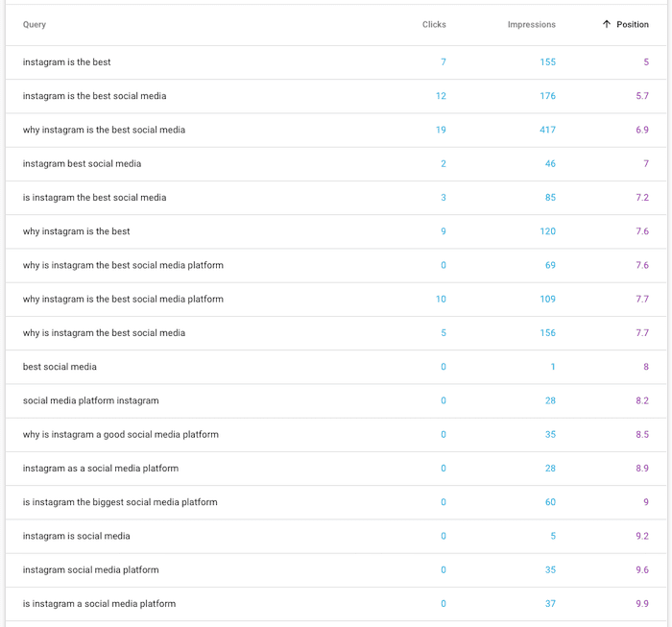
Task: Select query 'instagram is the best'
Action: click(x=66, y=62)
